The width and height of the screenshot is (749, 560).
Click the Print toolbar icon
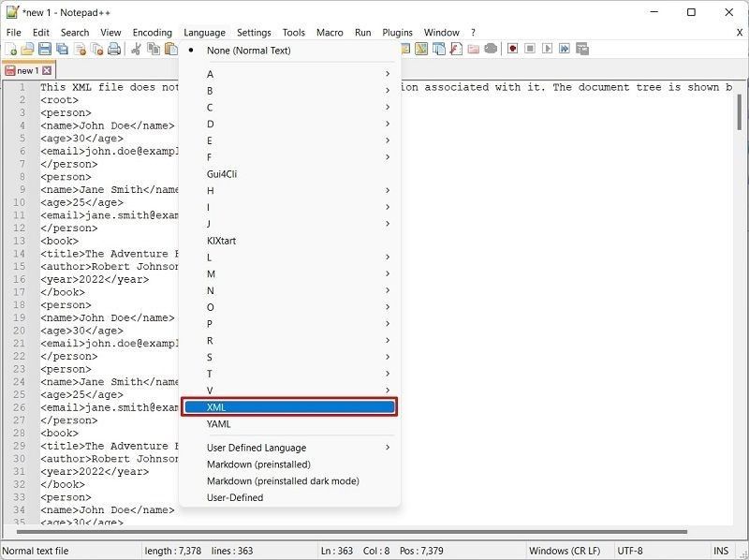[x=114, y=49]
